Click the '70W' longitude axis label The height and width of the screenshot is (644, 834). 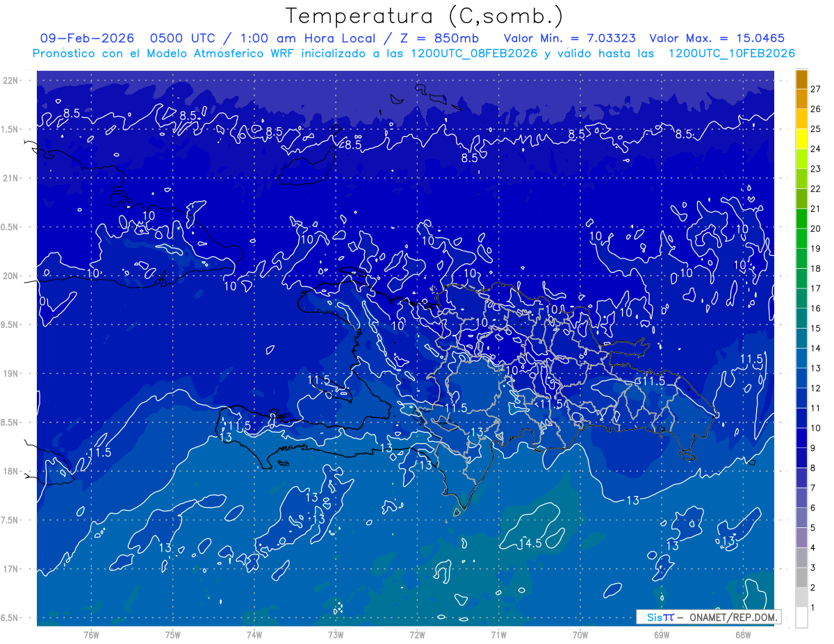(x=580, y=634)
